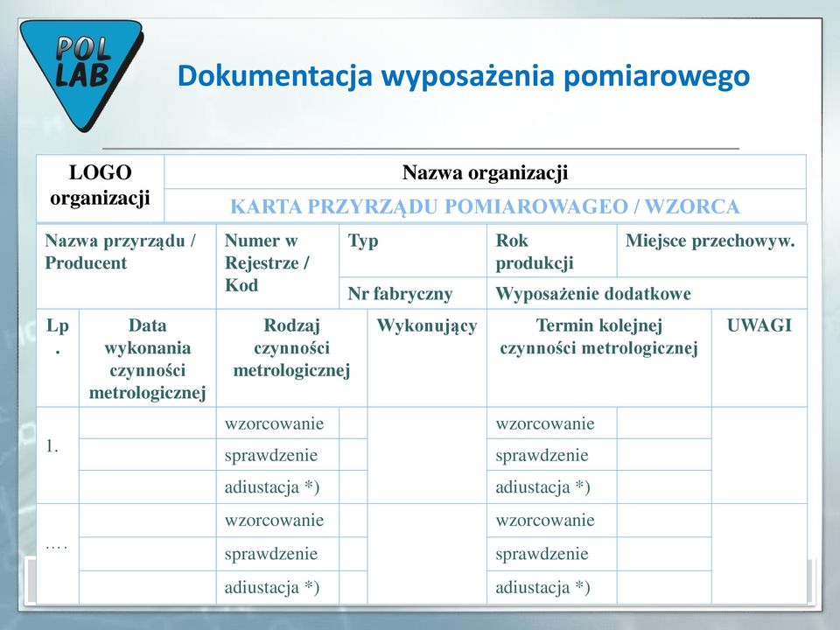Click the 'LOGO organizacji' cell
Viewport: 840px width, 630px height.
click(100, 188)
